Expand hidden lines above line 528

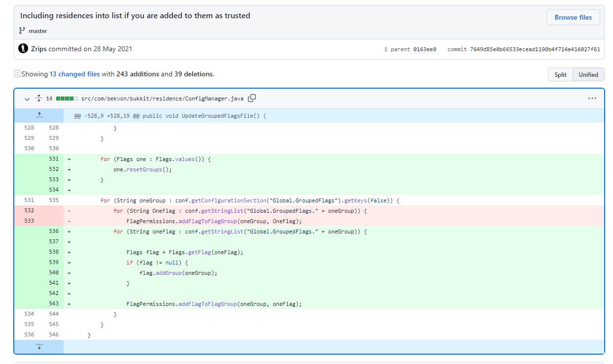(x=39, y=116)
